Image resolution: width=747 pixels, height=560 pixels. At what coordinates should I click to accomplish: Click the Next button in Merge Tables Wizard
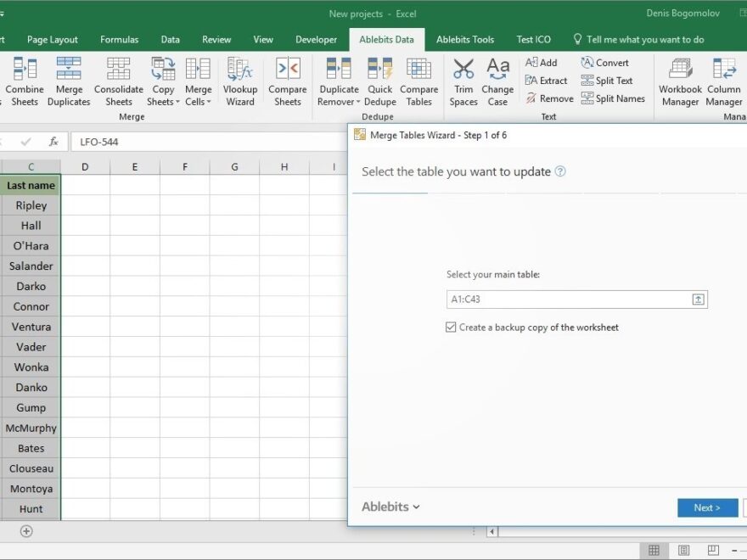pyautogui.click(x=707, y=507)
